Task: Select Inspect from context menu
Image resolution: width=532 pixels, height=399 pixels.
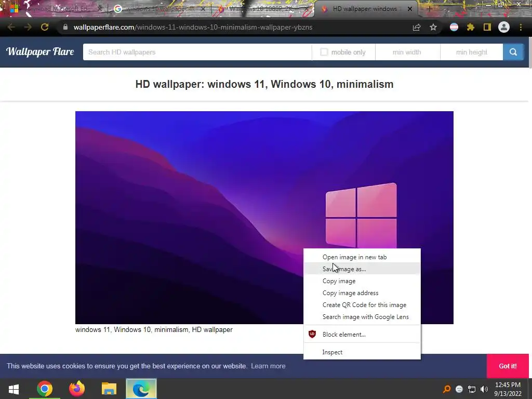Action: [362, 352]
